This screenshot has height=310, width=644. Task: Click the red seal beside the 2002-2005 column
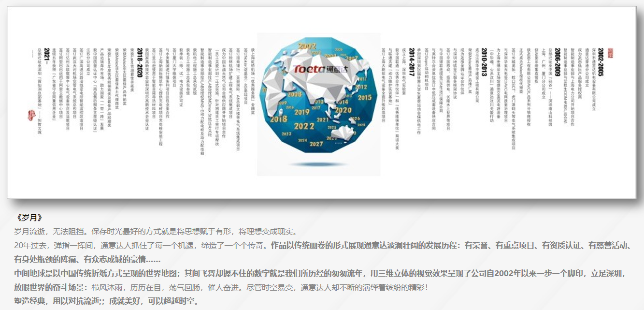(611, 53)
